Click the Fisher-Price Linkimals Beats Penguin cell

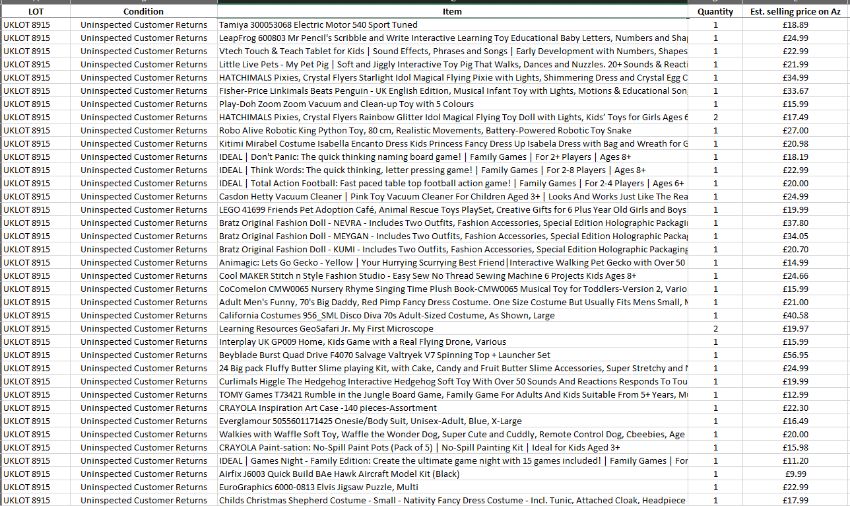453,91
